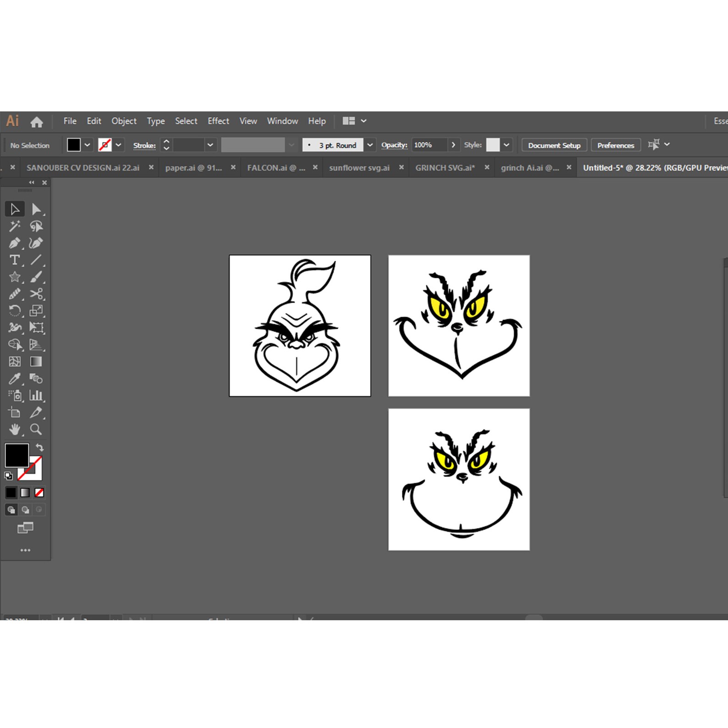The image size is (728, 728).
Task: Collapse the tools panel with double arrows
Action: click(x=31, y=182)
